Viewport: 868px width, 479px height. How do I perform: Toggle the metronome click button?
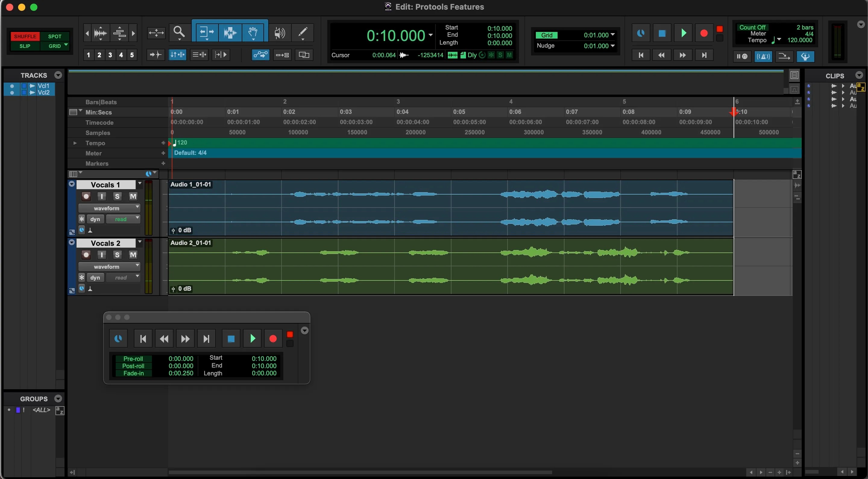763,56
